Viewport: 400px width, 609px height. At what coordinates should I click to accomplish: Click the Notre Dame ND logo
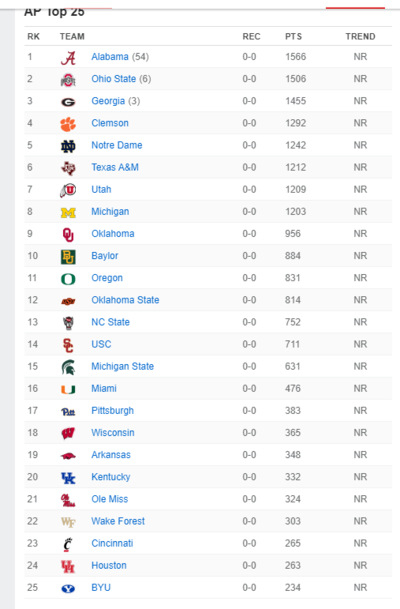[68, 146]
